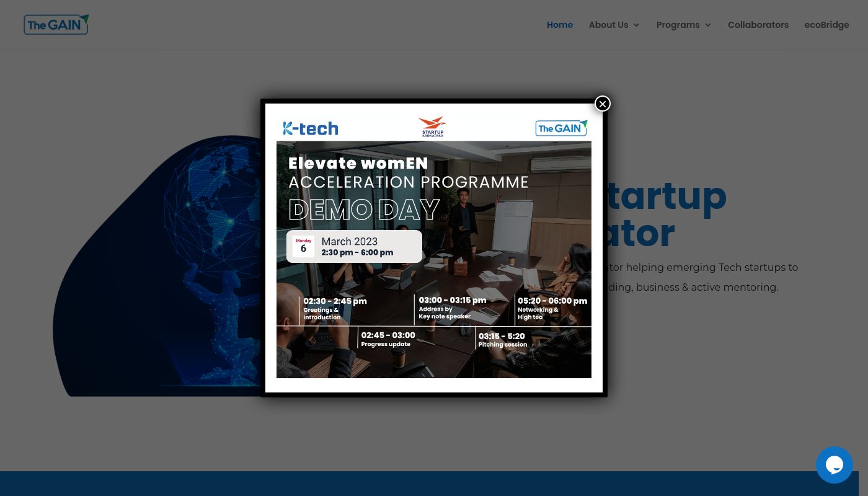Screen dimensions: 868x496
Task: Open the chat bubble widget
Action: (x=834, y=465)
